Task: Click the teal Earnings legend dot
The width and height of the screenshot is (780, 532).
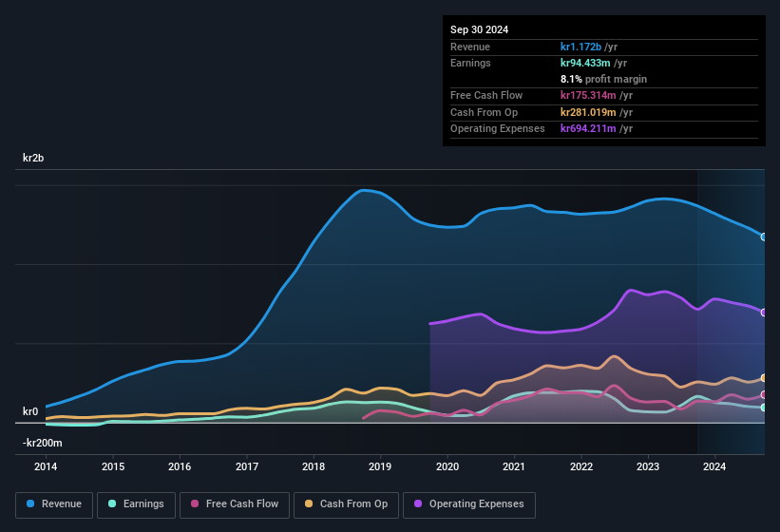Action: [x=112, y=504]
